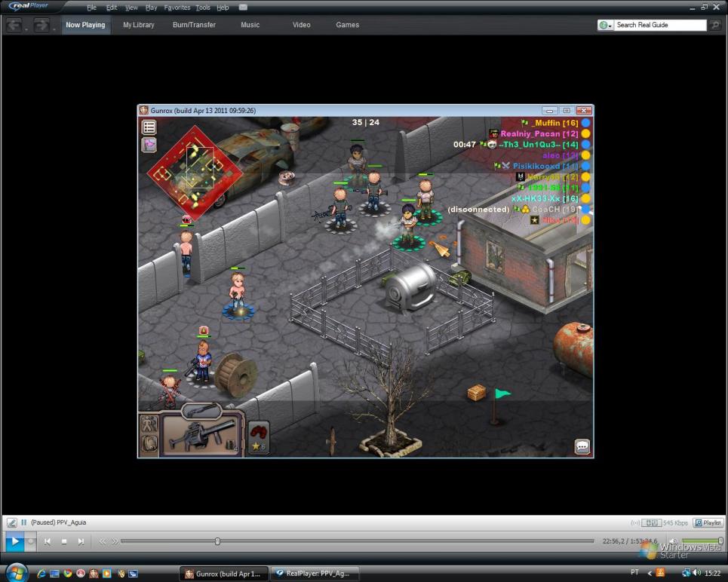Viewport: 728px width, 582px height.
Task: Toggle the mute speaker icon
Action: [673, 541]
